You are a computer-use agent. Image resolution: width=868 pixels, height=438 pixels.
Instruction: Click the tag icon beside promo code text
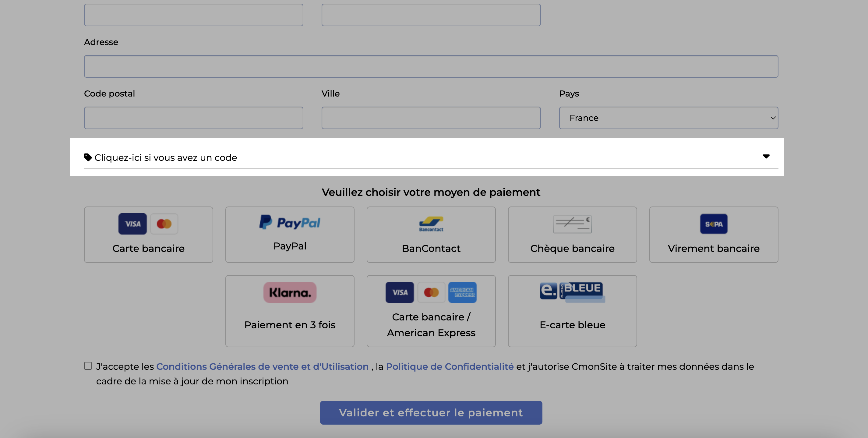88,157
